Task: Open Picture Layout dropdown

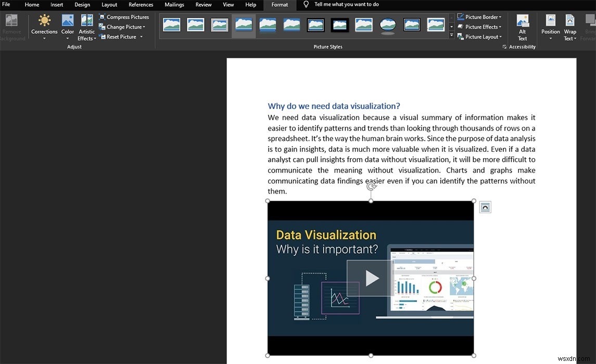Action: click(479, 37)
